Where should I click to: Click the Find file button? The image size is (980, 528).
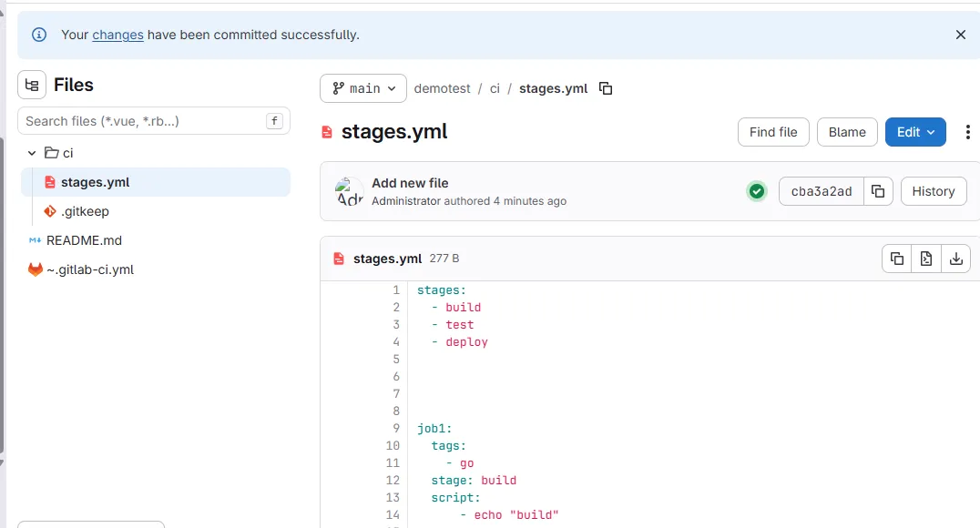click(x=773, y=132)
